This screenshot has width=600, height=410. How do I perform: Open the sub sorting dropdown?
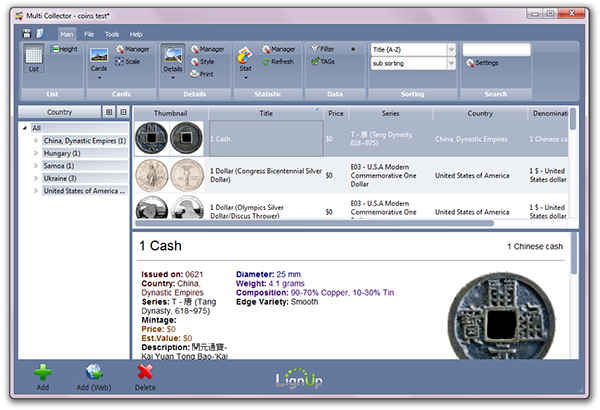coord(451,63)
